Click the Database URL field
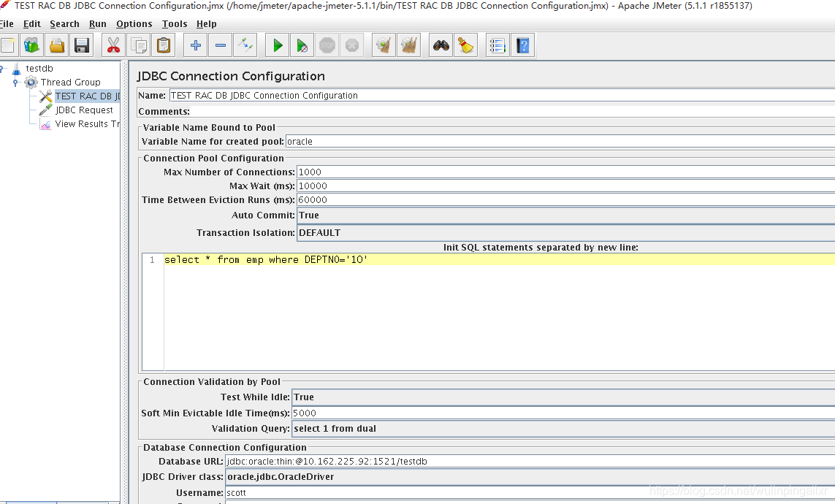This screenshot has width=835, height=504. [530, 461]
